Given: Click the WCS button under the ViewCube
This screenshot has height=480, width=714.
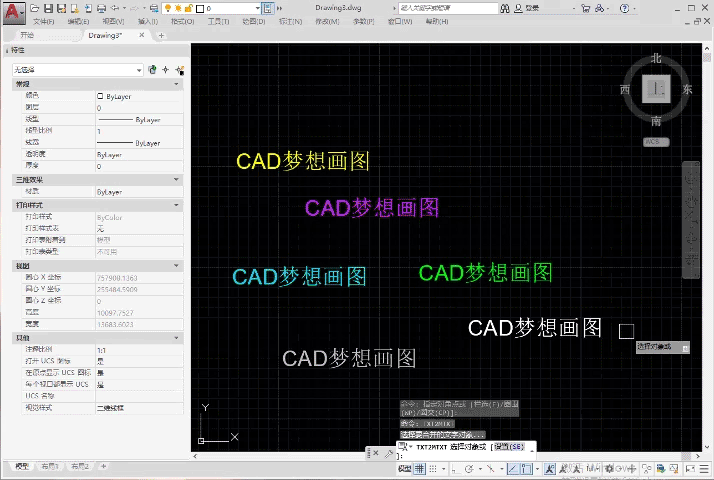Looking at the screenshot, I should (x=656, y=142).
